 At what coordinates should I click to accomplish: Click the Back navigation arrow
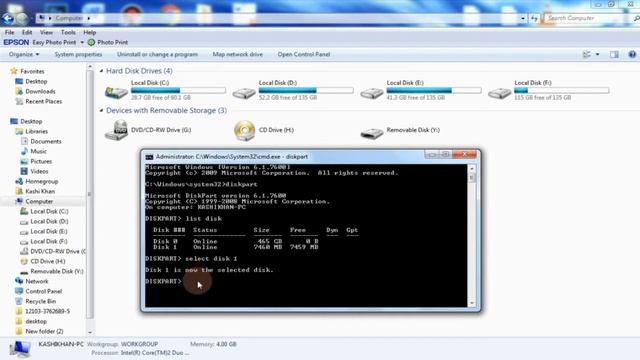tap(8, 18)
